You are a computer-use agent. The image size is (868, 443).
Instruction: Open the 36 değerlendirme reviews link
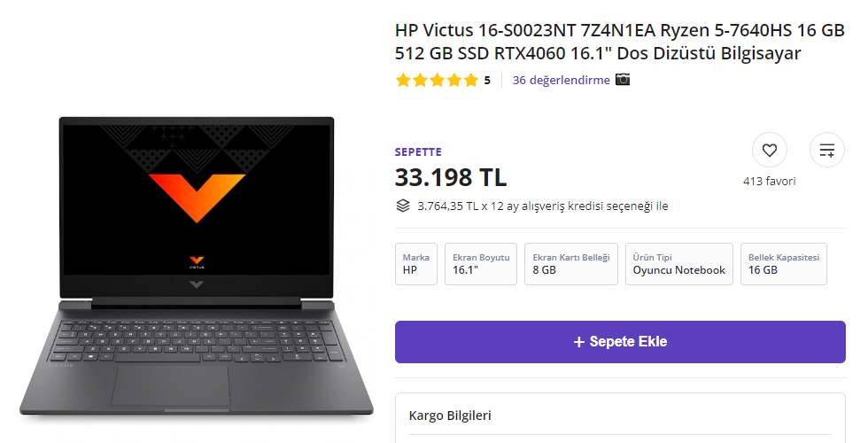pyautogui.click(x=561, y=81)
